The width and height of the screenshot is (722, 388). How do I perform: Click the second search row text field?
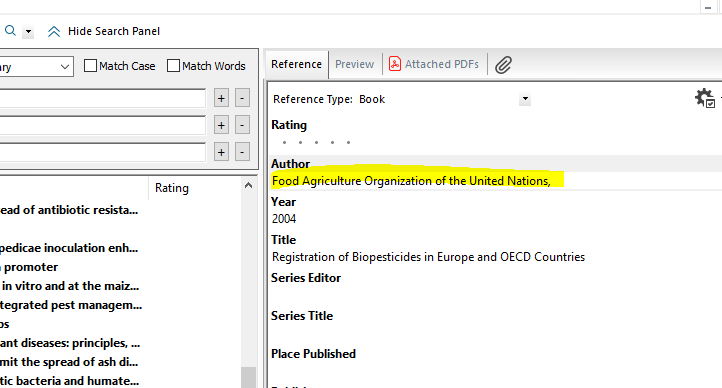tap(102, 125)
